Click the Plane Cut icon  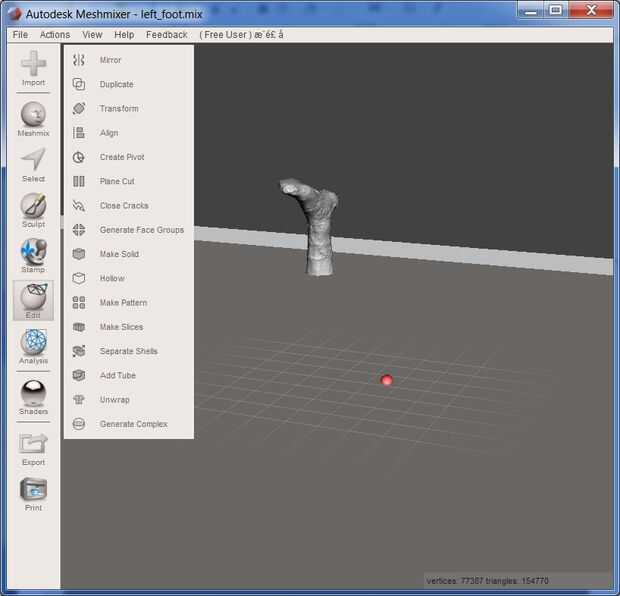(79, 181)
